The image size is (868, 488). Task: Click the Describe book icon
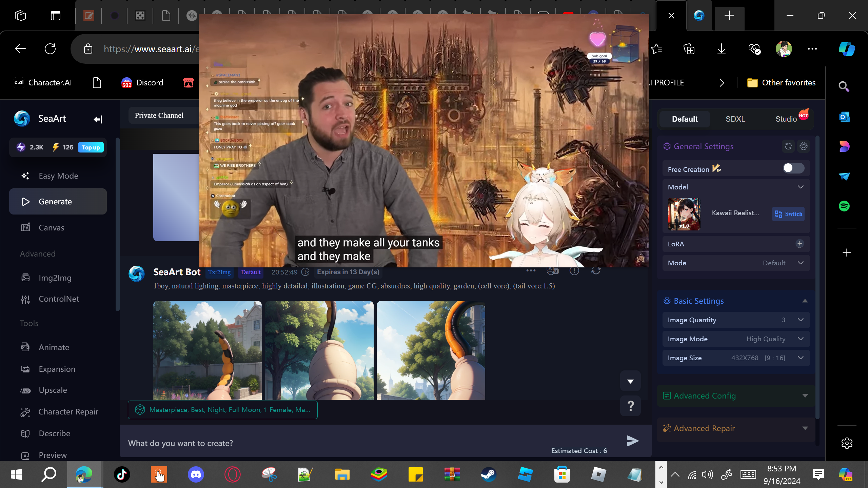[x=25, y=433]
